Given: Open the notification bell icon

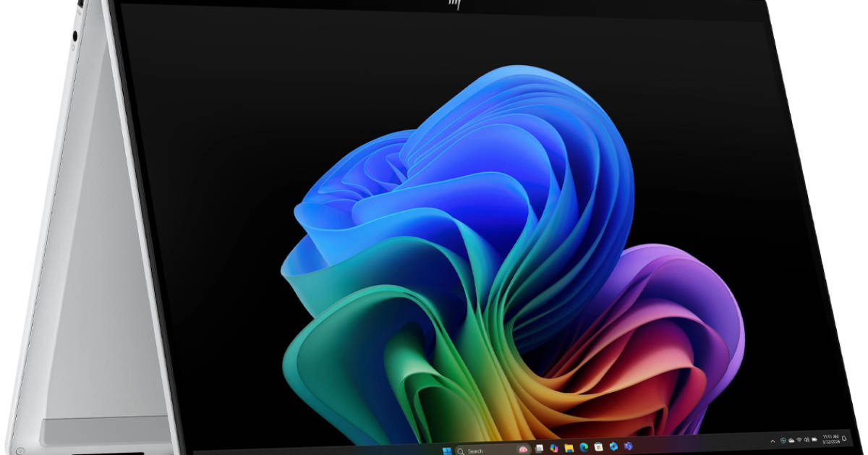Looking at the screenshot, I should 844,438.
